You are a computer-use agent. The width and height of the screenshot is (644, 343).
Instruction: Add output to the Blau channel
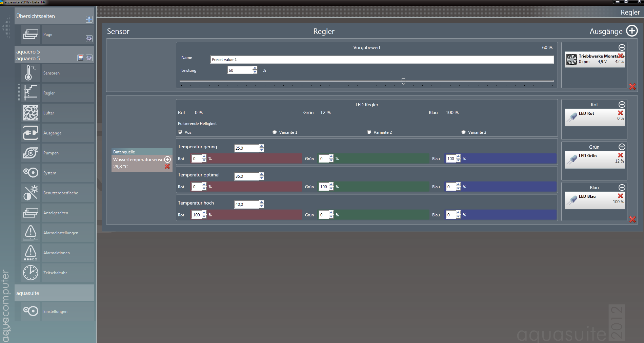622,188
